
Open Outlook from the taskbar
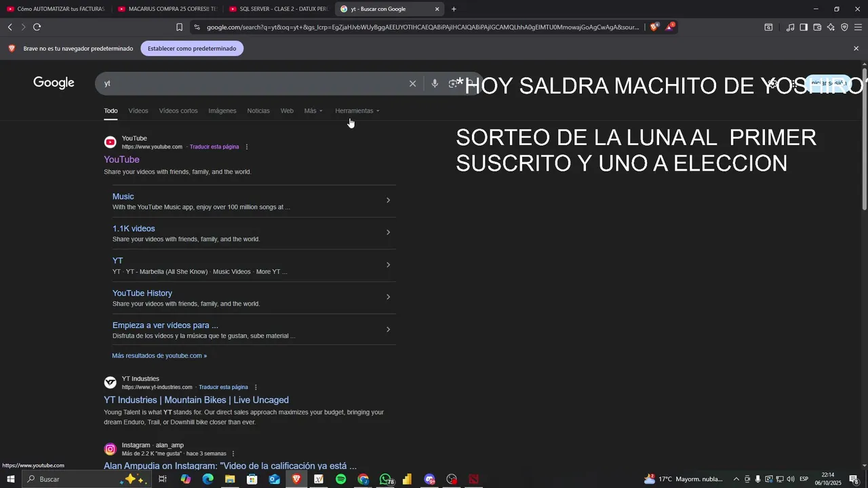(x=274, y=479)
